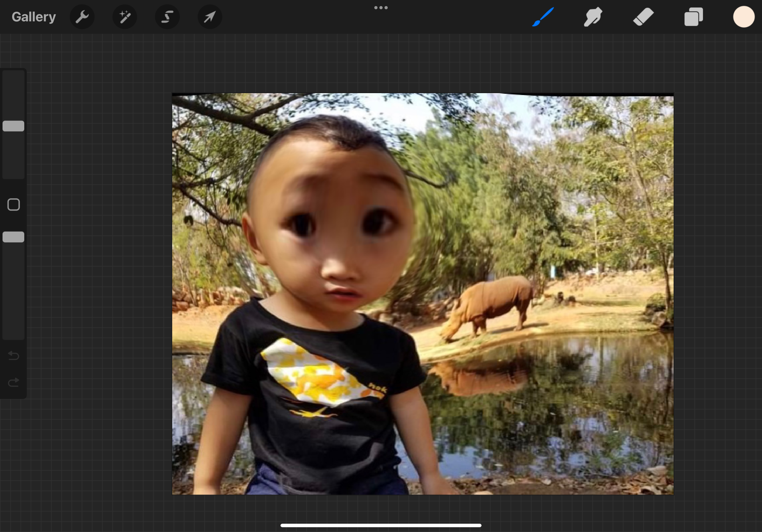Open the active color picker circle
Image resolution: width=762 pixels, height=532 pixels.
point(743,17)
